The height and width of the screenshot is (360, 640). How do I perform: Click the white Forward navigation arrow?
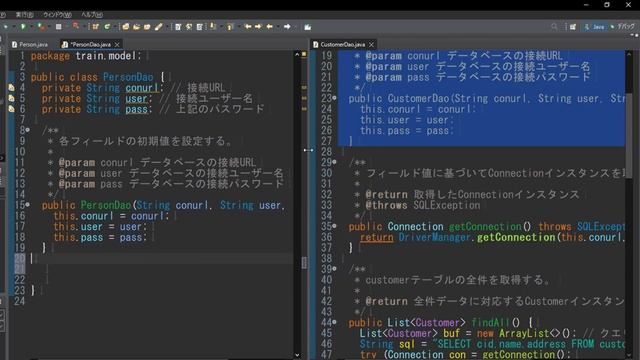pos(287,27)
